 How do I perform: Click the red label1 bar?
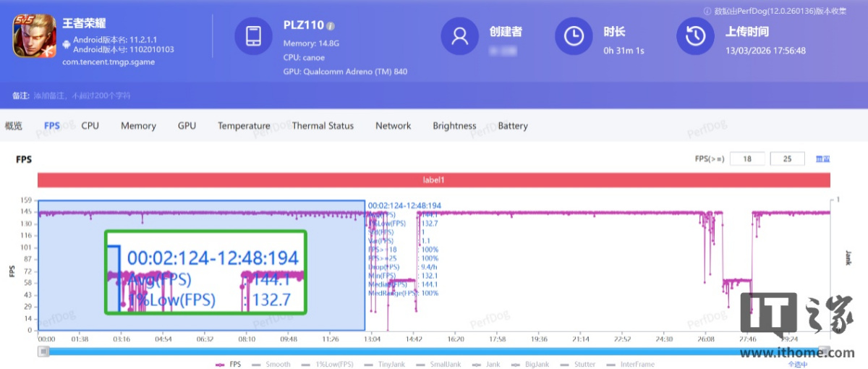coord(434,180)
